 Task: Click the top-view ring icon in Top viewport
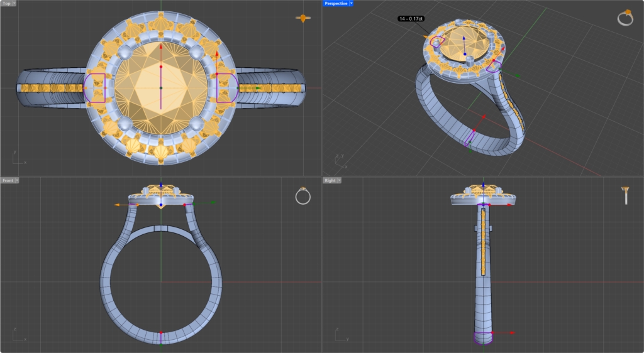[304, 18]
